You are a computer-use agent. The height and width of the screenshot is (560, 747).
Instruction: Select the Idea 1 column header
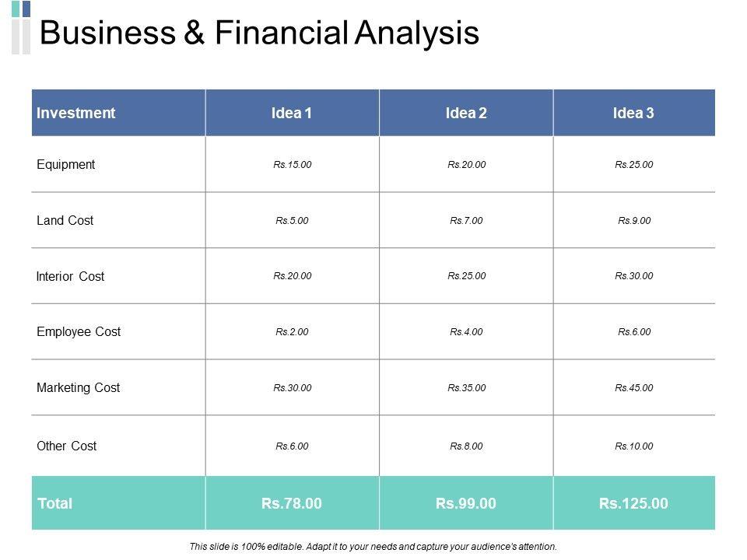click(x=292, y=113)
